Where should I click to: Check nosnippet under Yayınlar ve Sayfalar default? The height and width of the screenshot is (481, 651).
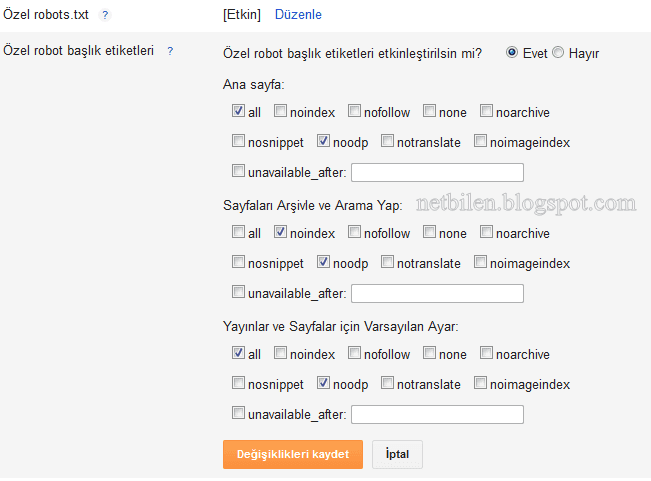point(238,383)
